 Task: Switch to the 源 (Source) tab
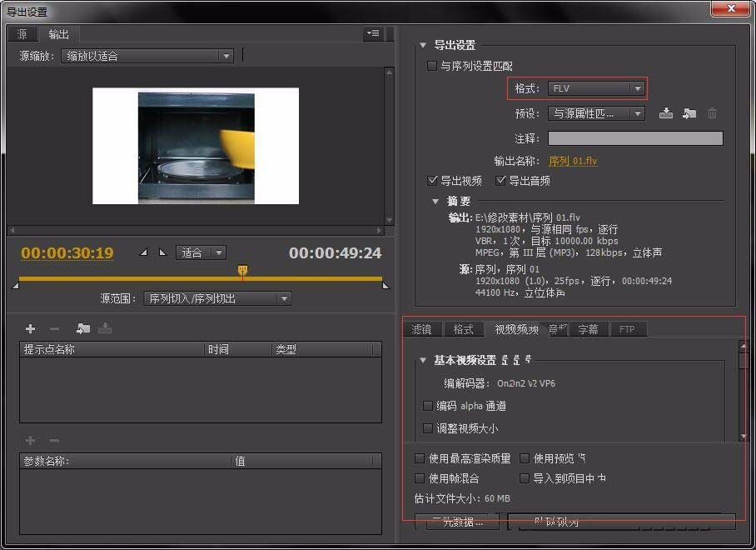[22, 34]
